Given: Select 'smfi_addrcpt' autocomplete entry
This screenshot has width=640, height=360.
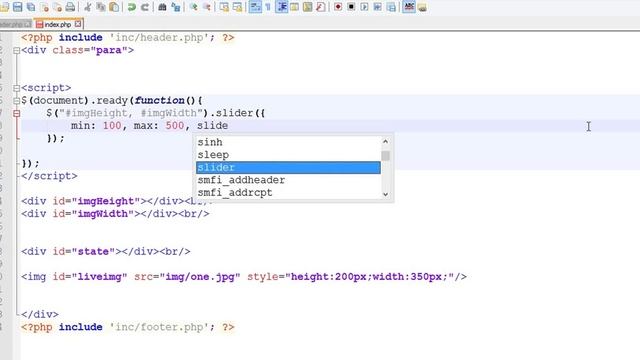Looking at the screenshot, I should [235, 193].
